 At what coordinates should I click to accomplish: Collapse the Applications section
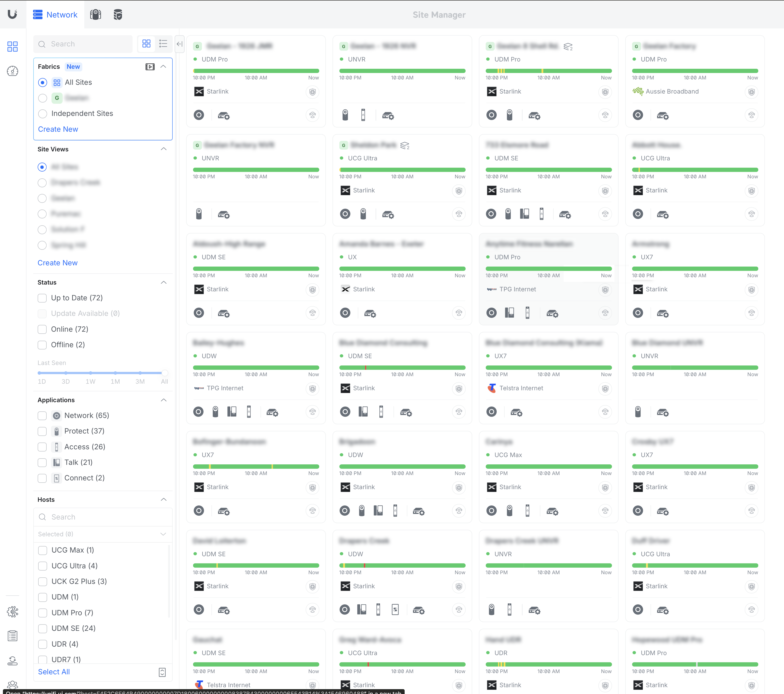click(x=163, y=400)
